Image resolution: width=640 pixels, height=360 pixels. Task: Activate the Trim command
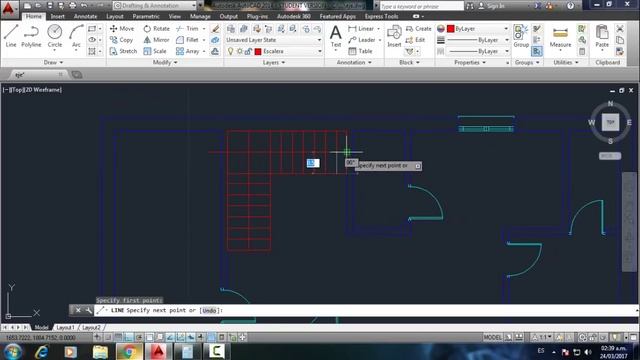coord(187,29)
